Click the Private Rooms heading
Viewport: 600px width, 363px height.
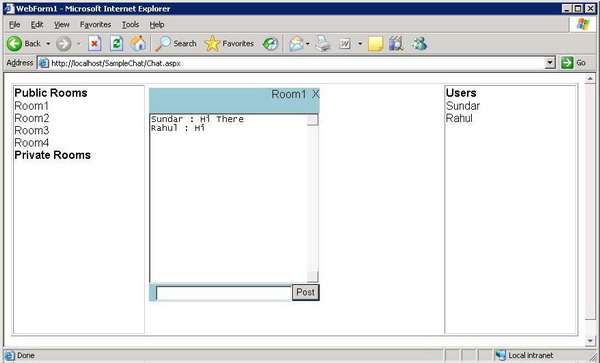53,155
